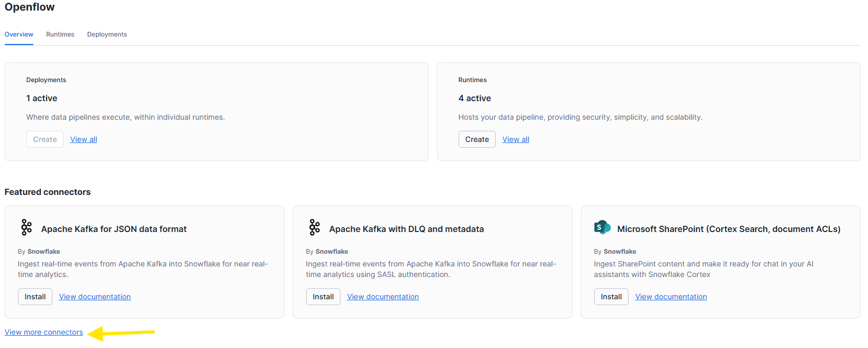
Task: Open View all link under Runtimes
Action: coord(515,139)
